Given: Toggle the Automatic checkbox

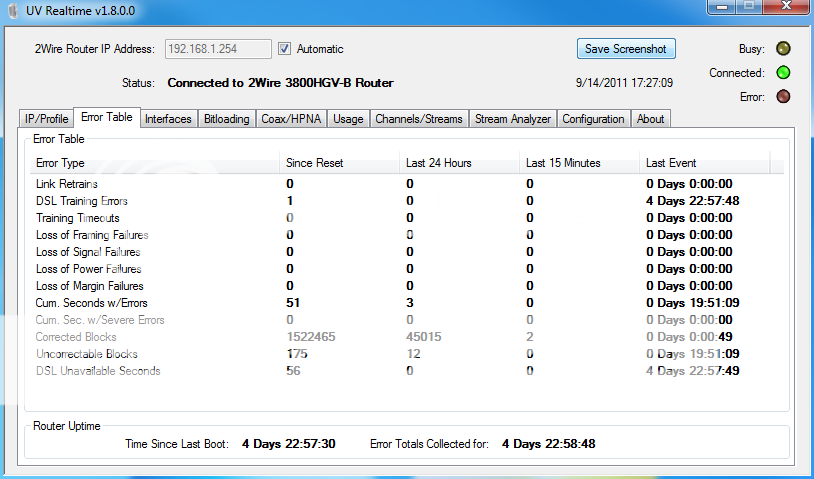Looking at the screenshot, I should tap(284, 49).
